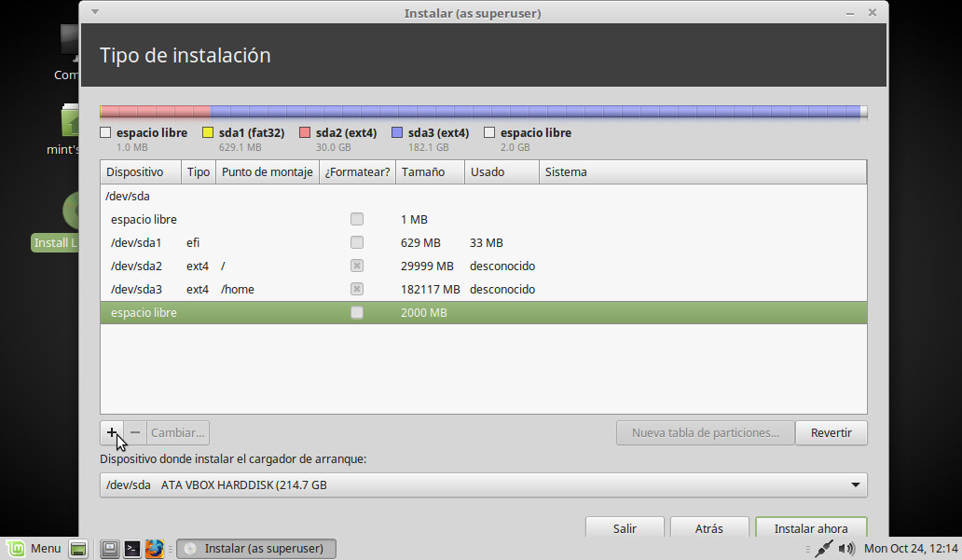Viewport: 962px width, 560px height.
Task: Click the show desktop panel icon
Action: [78, 549]
